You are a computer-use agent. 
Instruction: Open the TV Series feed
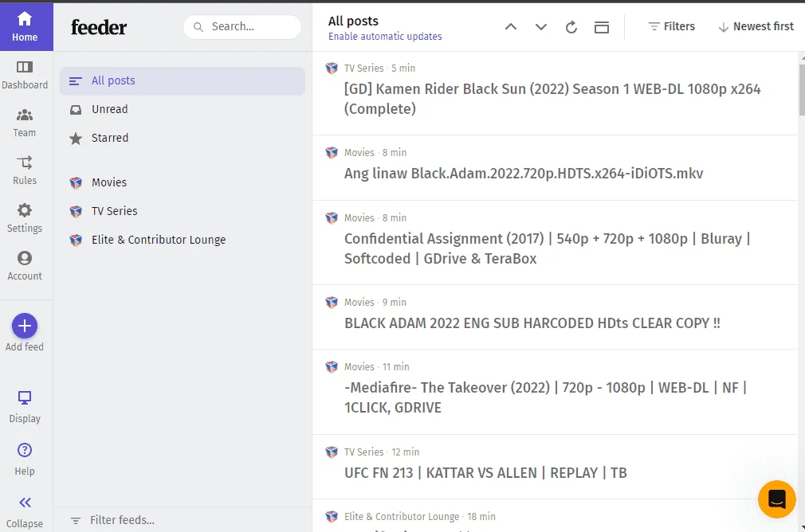tap(183, 211)
